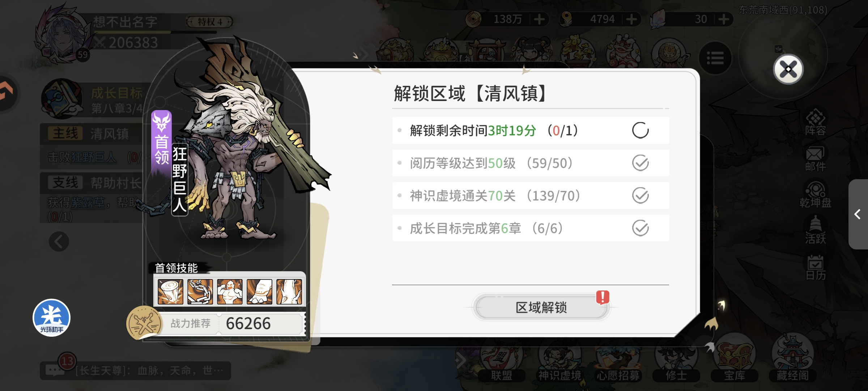Open the 日历 calendar icon
Viewport: 868px width, 391px height.
point(815,267)
